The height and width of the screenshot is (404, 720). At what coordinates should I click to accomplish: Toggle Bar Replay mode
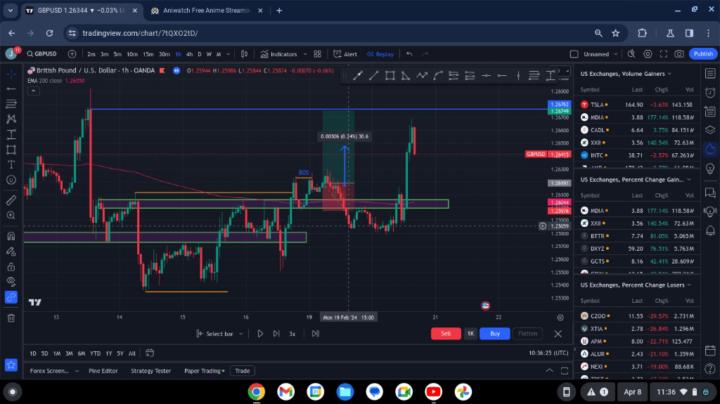pos(380,54)
